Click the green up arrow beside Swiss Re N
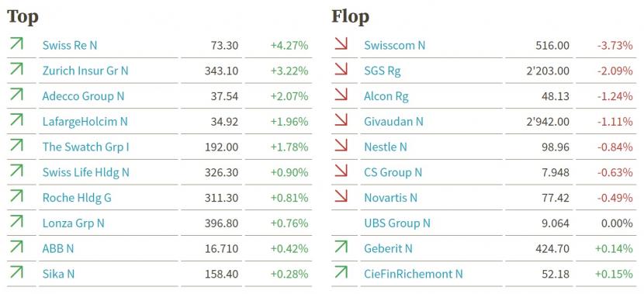This screenshot has height=294, width=644. pyautogui.click(x=16, y=43)
